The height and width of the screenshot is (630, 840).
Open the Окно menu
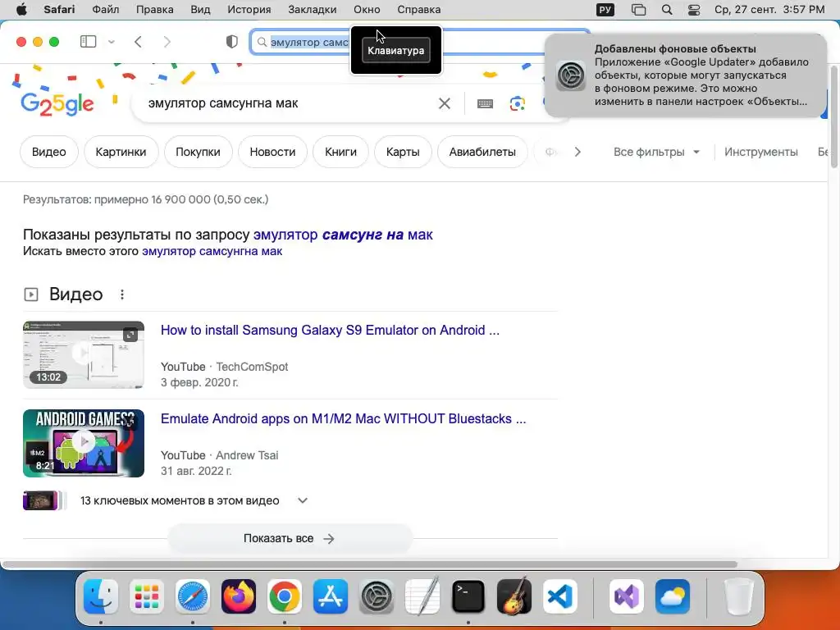[367, 10]
